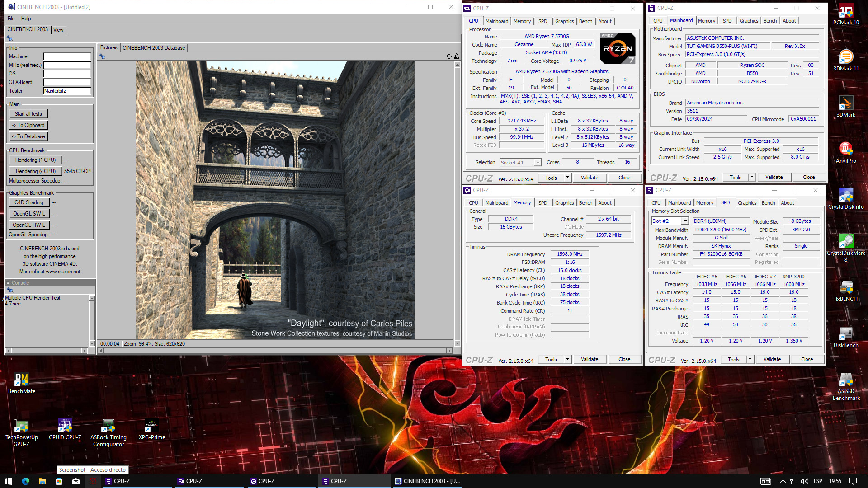Switch to CINEBENCH 2003 Database tab
Screen dimensions: 868x488
coord(154,48)
